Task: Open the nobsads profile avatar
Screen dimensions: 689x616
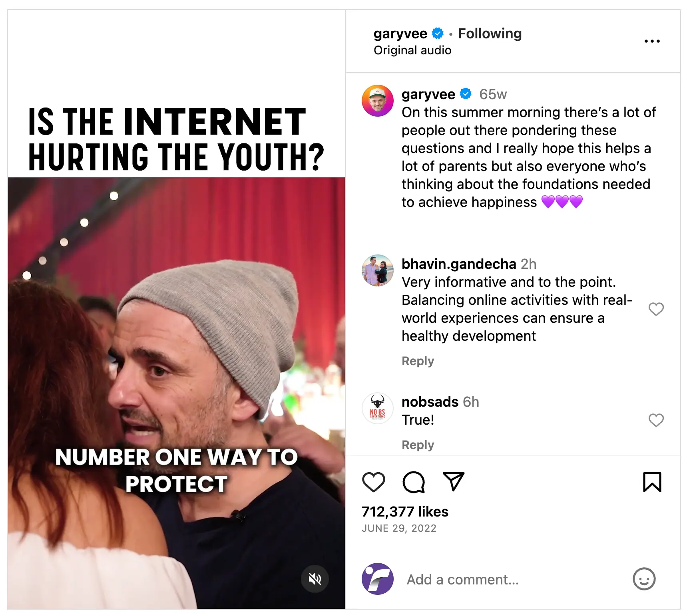Action: click(x=377, y=408)
